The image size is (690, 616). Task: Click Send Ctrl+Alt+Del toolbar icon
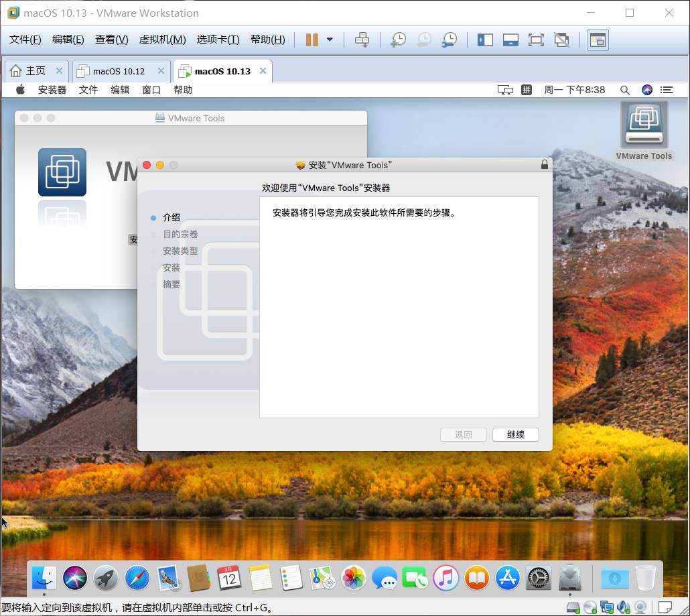click(x=362, y=40)
